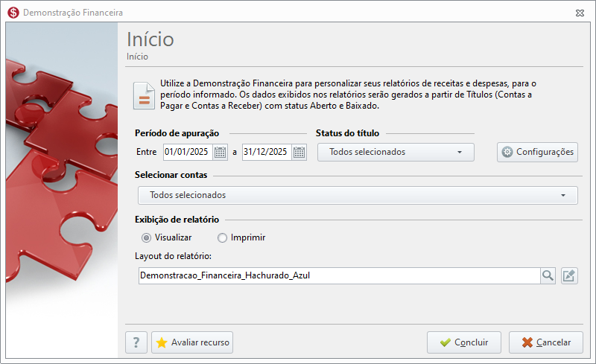This screenshot has width=596, height=364.
Task: Click the Concluir button
Action: point(463,342)
